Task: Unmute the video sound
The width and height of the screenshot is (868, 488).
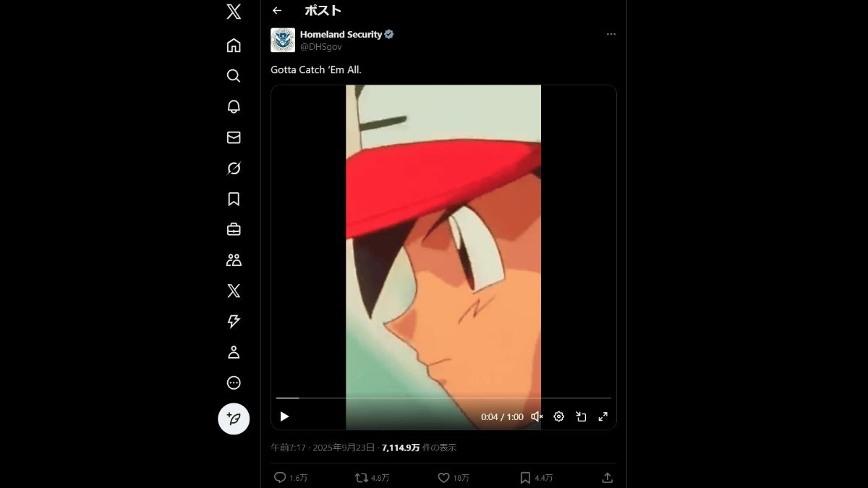Action: (537, 416)
